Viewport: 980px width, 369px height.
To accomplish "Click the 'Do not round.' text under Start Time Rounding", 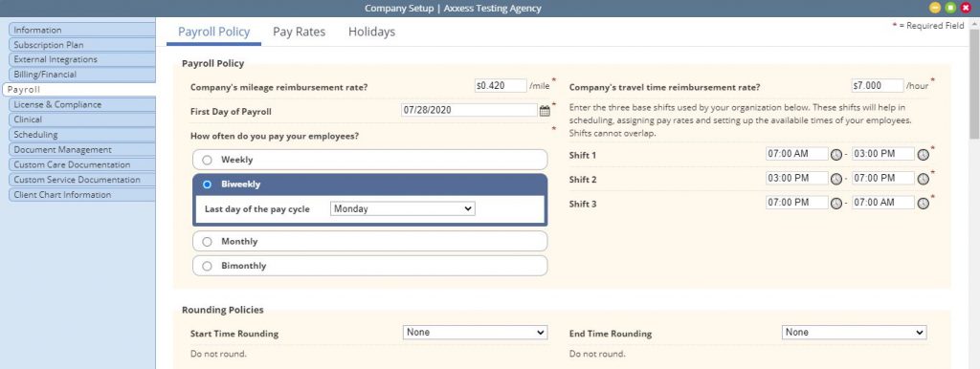I will coord(218,354).
